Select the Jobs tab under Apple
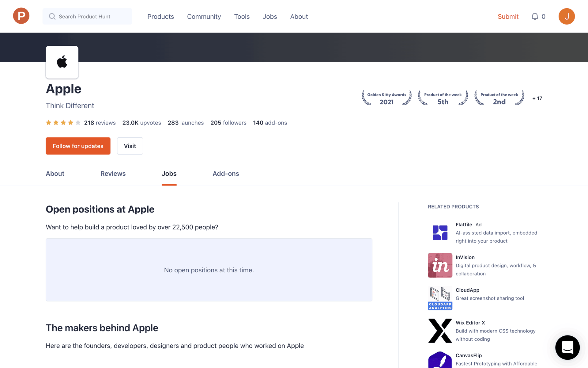The width and height of the screenshot is (588, 368). [x=169, y=174]
